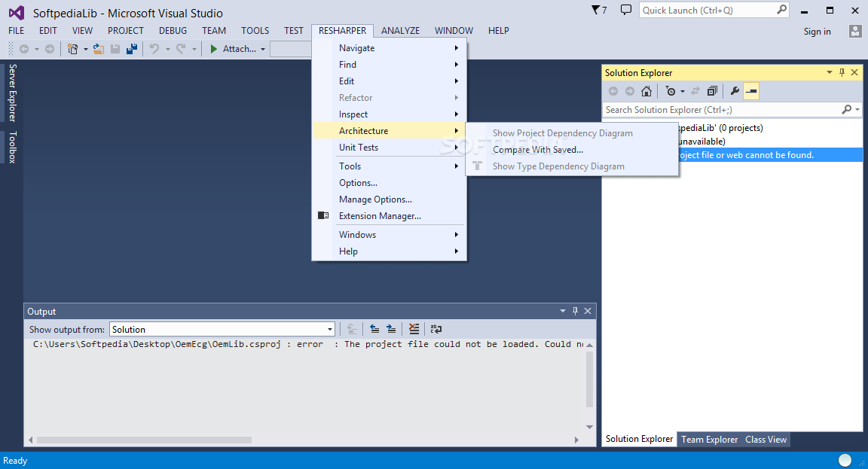Click the New Project toolbar icon
This screenshot has width=868, height=469.
coord(72,49)
